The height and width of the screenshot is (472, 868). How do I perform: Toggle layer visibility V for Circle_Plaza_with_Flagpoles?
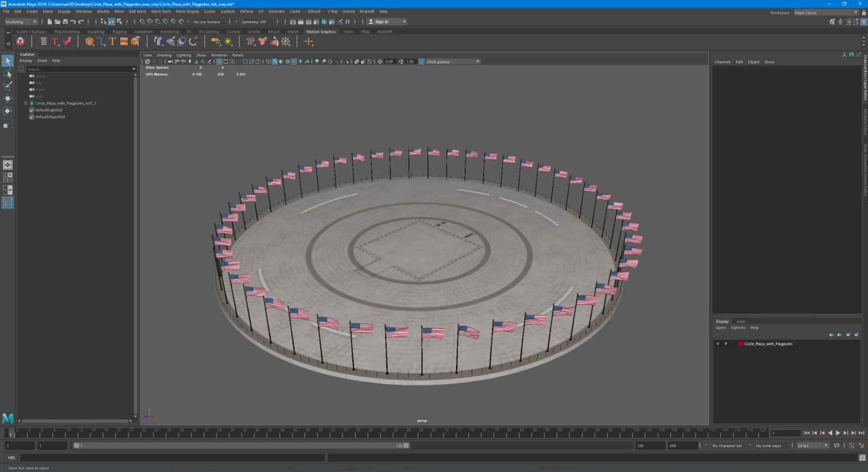click(717, 344)
